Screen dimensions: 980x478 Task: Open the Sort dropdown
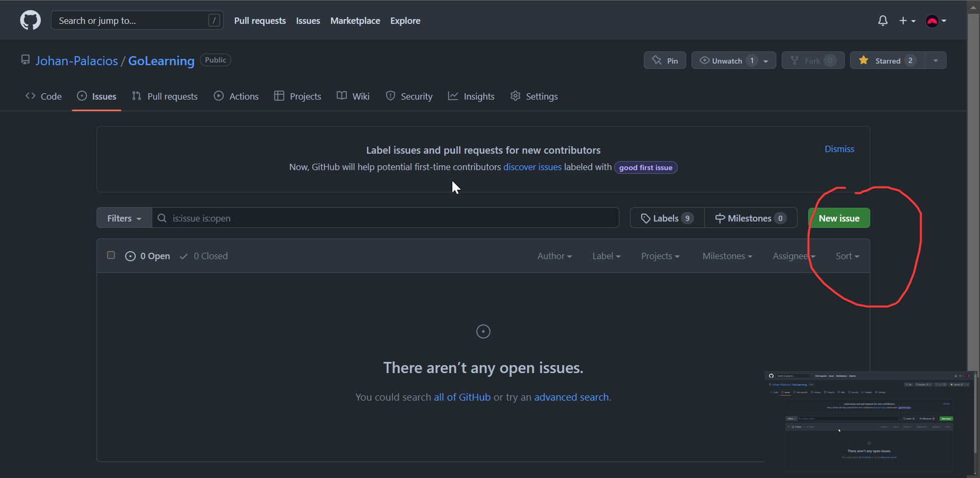click(x=847, y=256)
